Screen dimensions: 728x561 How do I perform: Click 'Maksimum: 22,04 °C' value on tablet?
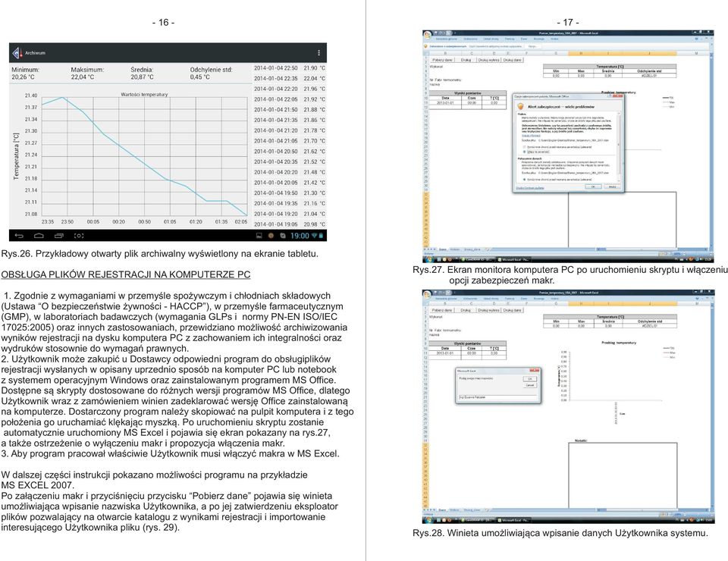[x=87, y=74]
